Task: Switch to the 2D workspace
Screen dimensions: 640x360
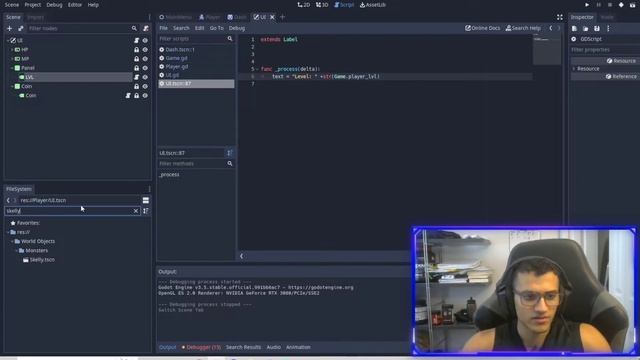Action: [304, 5]
